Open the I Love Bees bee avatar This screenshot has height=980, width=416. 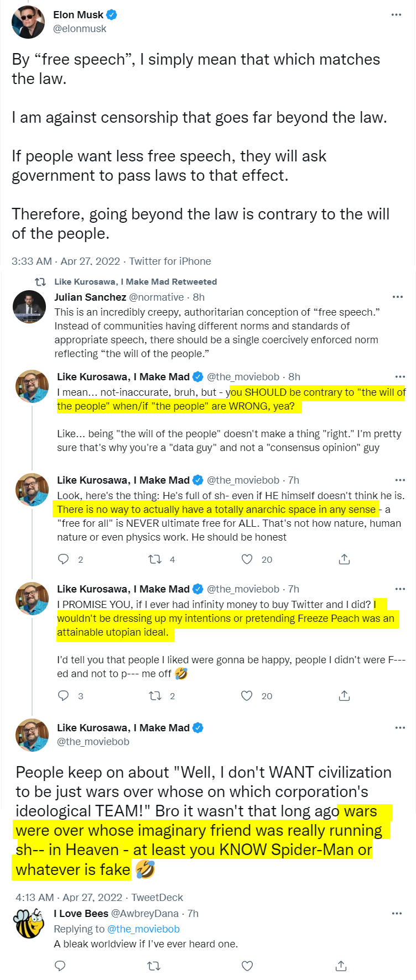[29, 924]
